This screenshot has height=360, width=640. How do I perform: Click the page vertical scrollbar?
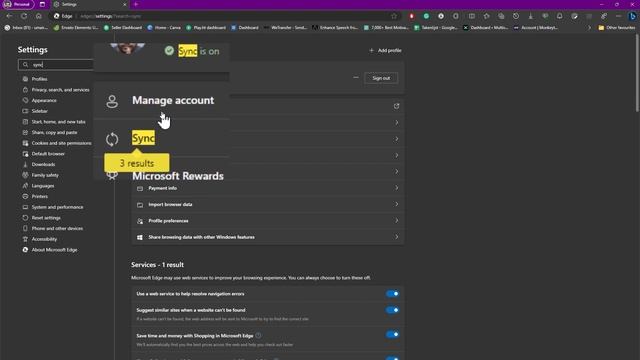click(x=637, y=73)
